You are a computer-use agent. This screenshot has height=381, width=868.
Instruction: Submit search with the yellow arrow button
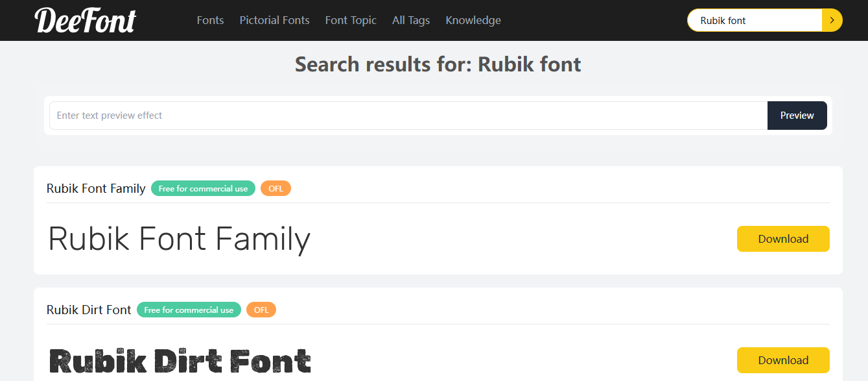832,20
